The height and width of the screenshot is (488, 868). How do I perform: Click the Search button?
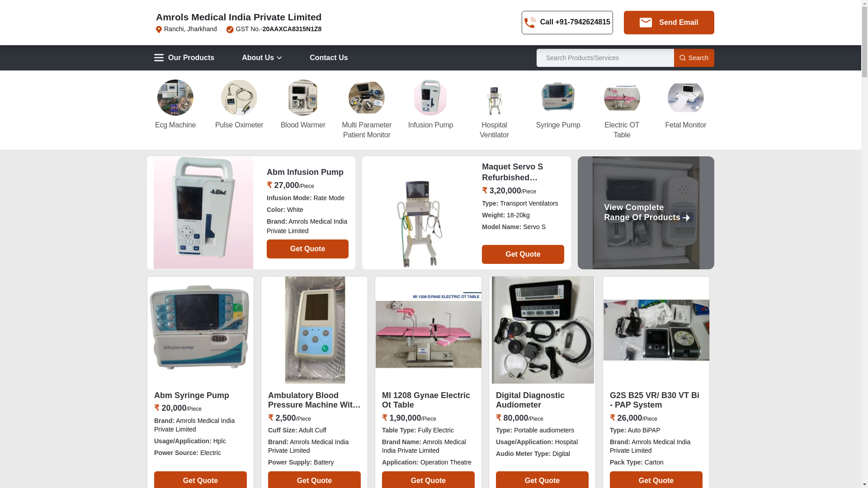pyautogui.click(x=694, y=58)
